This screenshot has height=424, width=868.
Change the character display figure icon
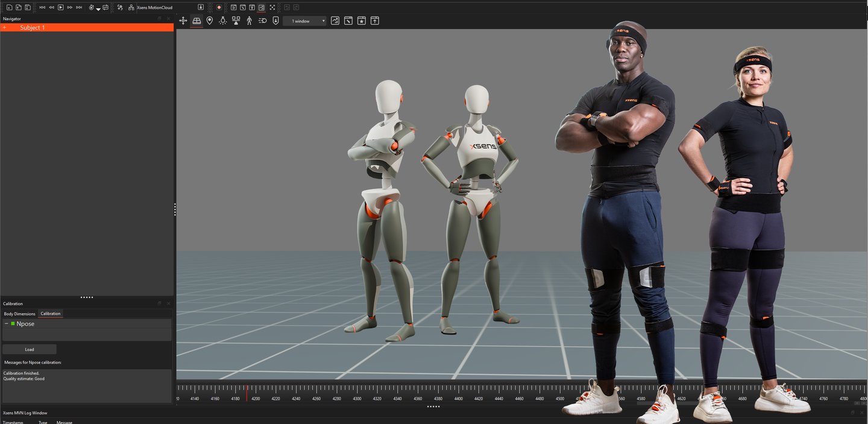(x=249, y=21)
